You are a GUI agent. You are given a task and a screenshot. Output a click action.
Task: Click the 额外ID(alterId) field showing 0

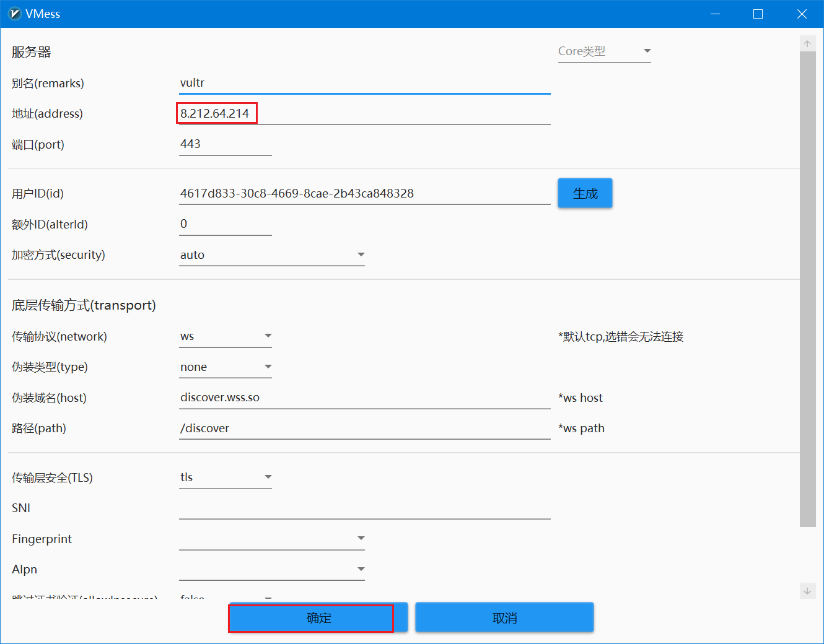(225, 224)
